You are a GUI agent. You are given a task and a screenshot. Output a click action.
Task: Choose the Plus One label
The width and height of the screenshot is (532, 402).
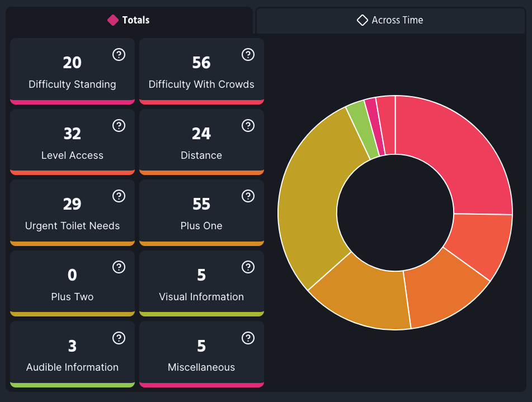(x=201, y=226)
